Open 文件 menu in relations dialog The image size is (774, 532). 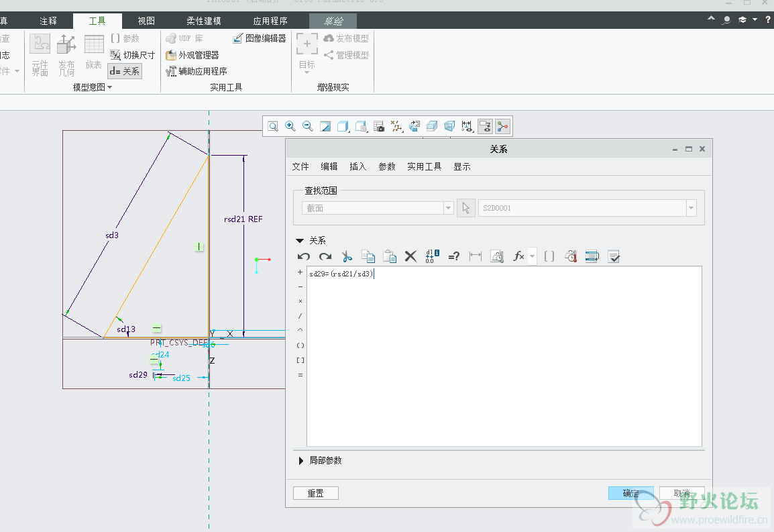[x=300, y=166]
